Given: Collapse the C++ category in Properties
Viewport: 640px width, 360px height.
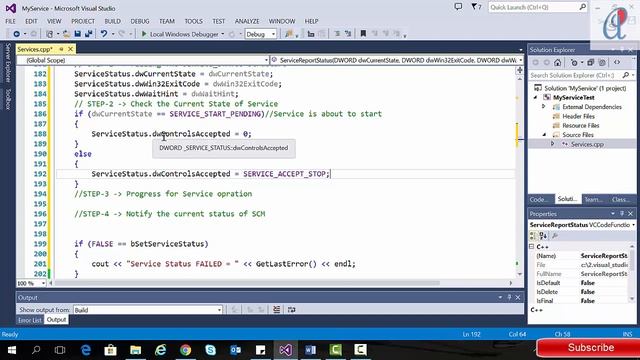Looking at the screenshot, I should point(532,247).
